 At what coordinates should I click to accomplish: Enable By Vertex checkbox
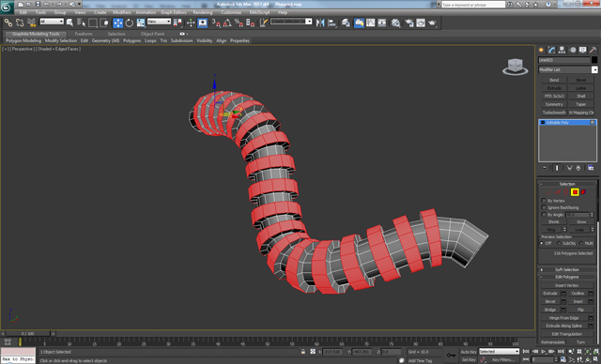tap(544, 201)
